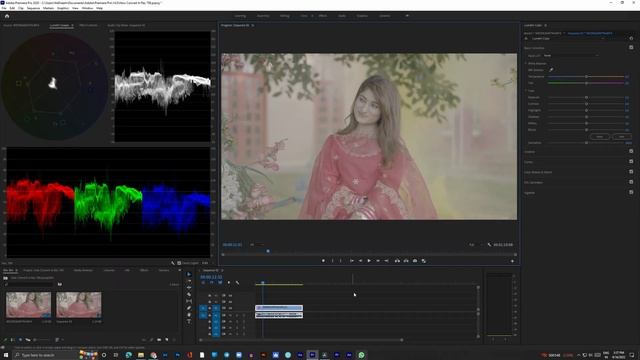Mute the A1 audio track

point(230,315)
